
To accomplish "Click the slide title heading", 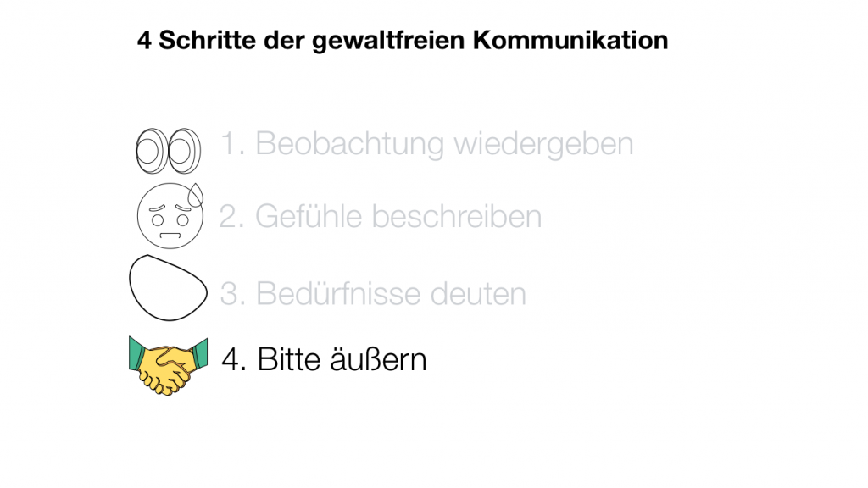I will tap(402, 40).
